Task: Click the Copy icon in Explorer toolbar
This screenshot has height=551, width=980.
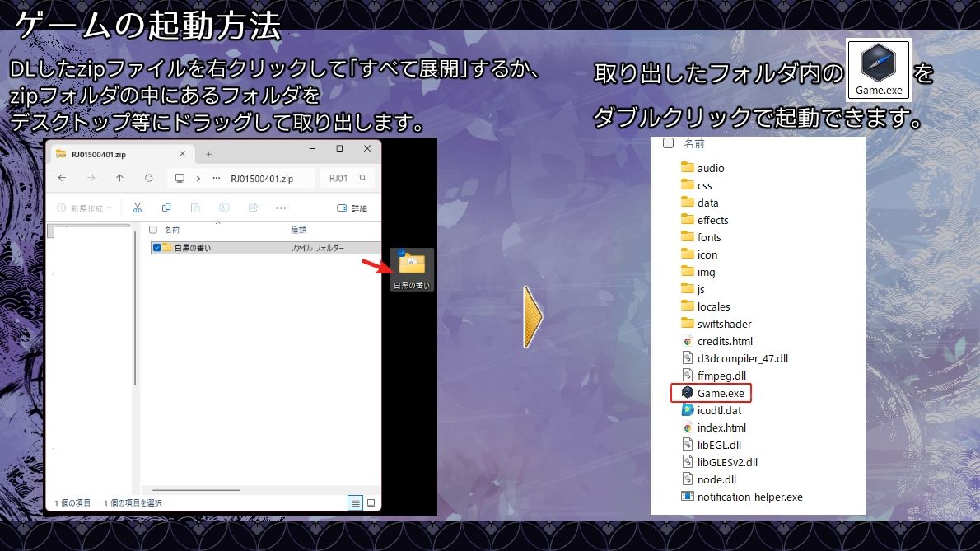Action: click(167, 208)
